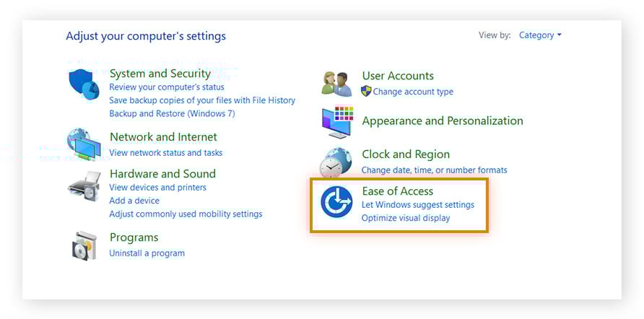Click Let Windows suggest settings

(x=418, y=205)
